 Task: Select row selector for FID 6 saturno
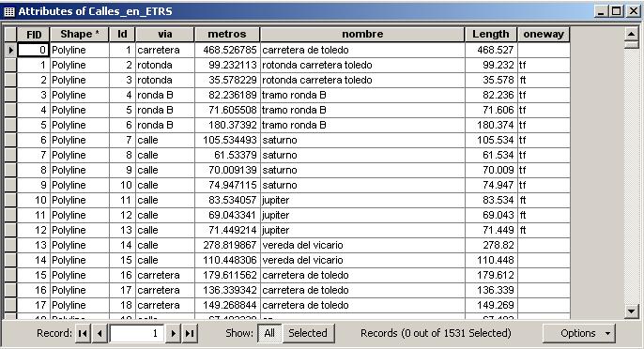tap(10, 140)
